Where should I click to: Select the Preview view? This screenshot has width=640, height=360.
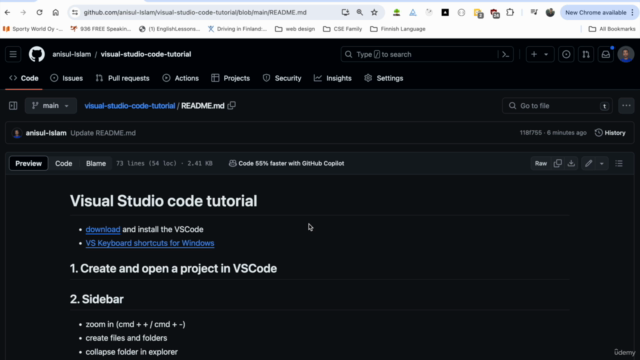29,163
